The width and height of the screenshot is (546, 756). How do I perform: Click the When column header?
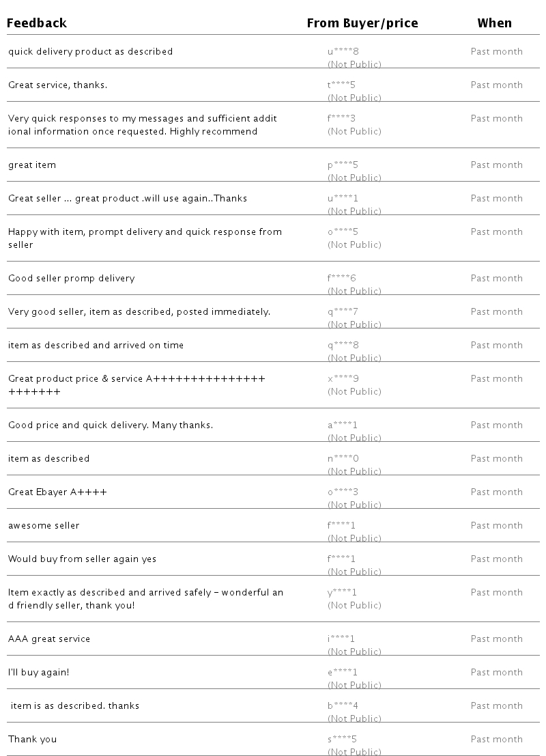pyautogui.click(x=494, y=23)
